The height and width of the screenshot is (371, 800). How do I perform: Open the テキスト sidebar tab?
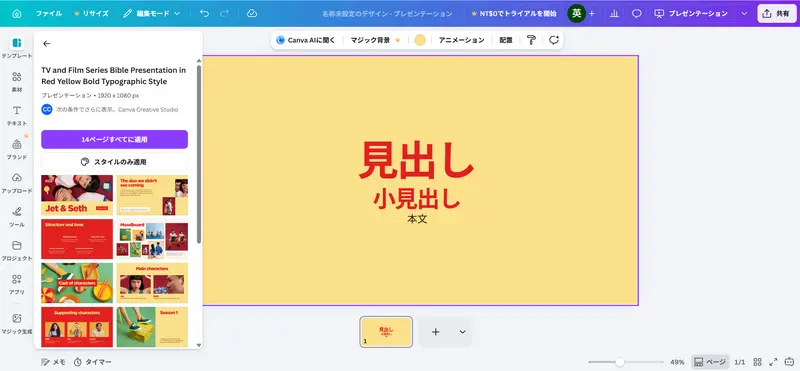(17, 116)
